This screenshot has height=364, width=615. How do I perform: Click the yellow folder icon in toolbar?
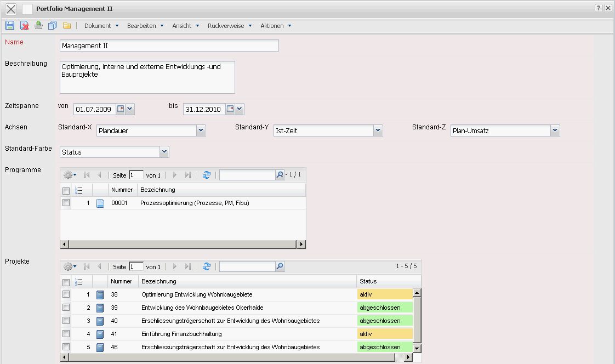tap(67, 25)
